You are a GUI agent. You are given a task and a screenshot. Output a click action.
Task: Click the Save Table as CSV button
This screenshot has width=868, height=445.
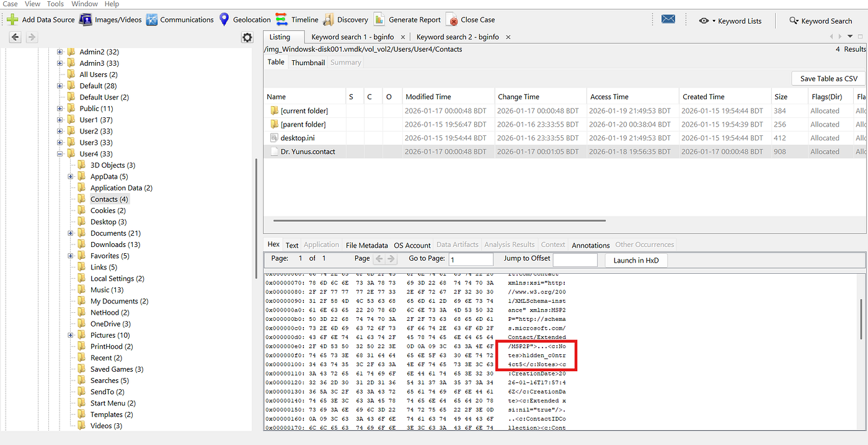(828, 79)
